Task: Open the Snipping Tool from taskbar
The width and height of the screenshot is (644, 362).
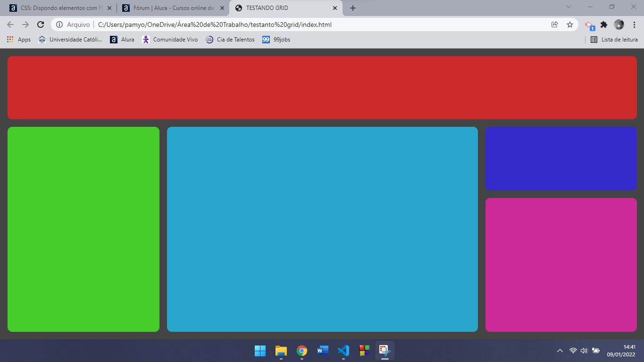Action: [x=385, y=351]
